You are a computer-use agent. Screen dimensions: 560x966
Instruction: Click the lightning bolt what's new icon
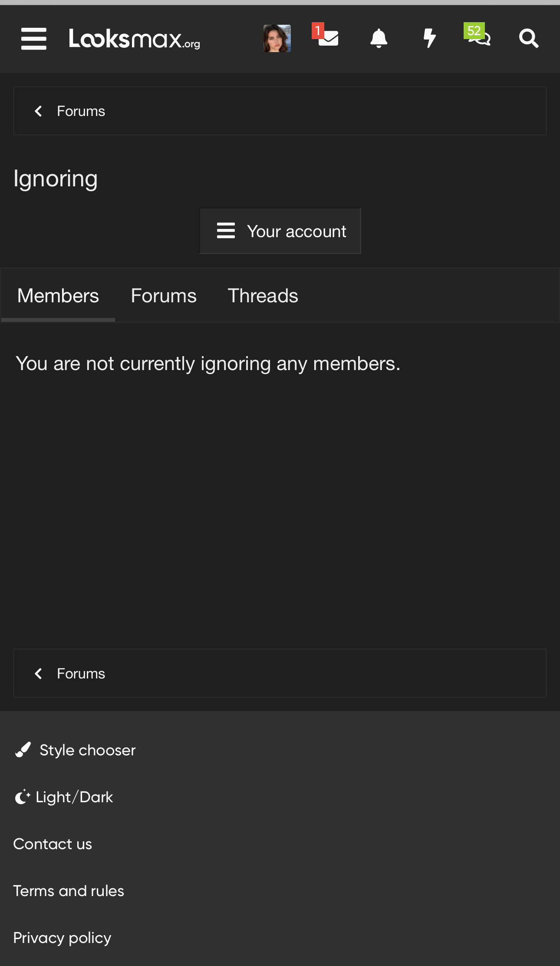tap(429, 39)
